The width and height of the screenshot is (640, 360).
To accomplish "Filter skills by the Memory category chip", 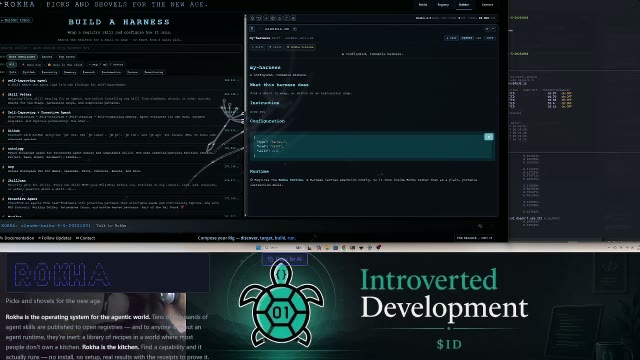I will coord(70,72).
